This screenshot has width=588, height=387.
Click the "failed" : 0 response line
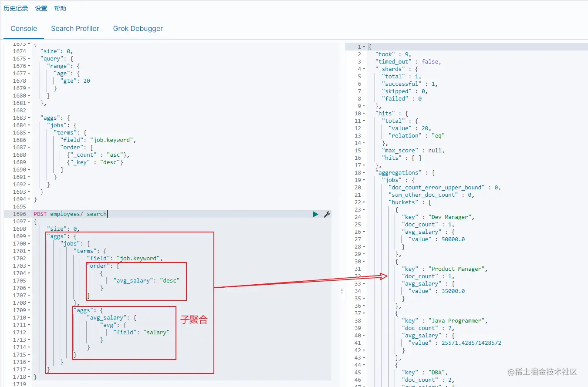(402, 98)
